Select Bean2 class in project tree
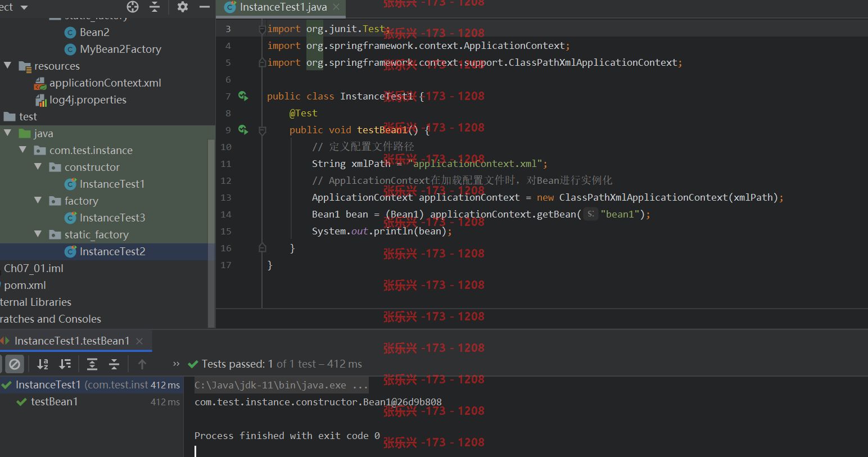Viewport: 868px width, 457px height. pyautogui.click(x=94, y=32)
